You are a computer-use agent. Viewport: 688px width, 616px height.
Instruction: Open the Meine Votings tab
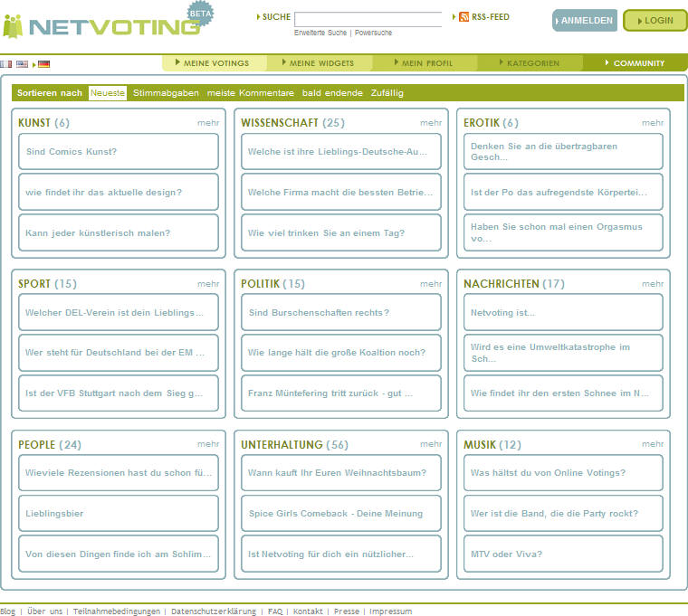[215, 62]
